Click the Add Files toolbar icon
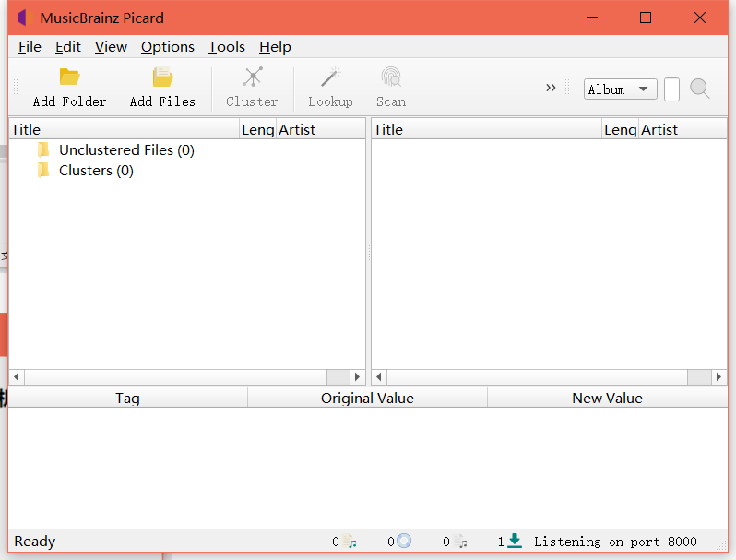 pos(162,77)
